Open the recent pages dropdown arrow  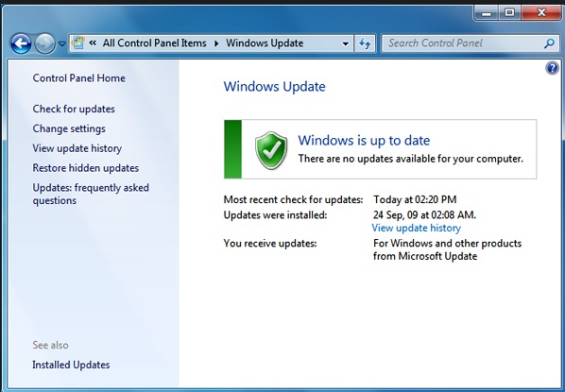tap(62, 44)
